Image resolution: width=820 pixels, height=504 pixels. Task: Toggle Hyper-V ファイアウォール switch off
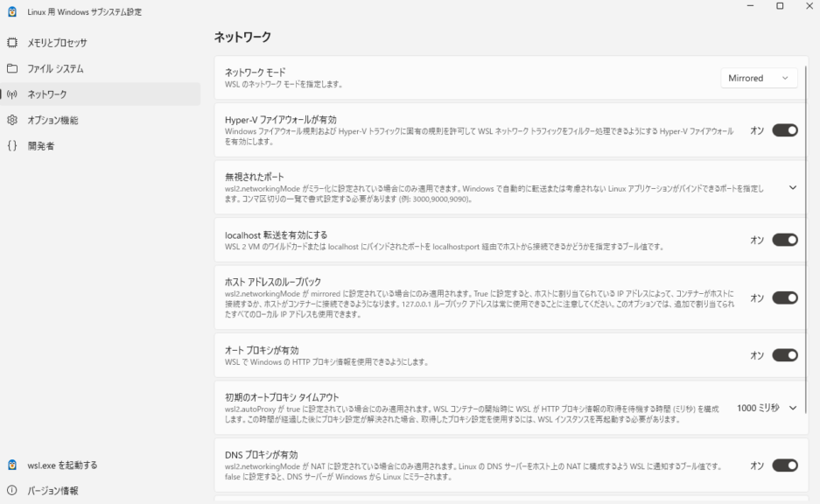[784, 130]
